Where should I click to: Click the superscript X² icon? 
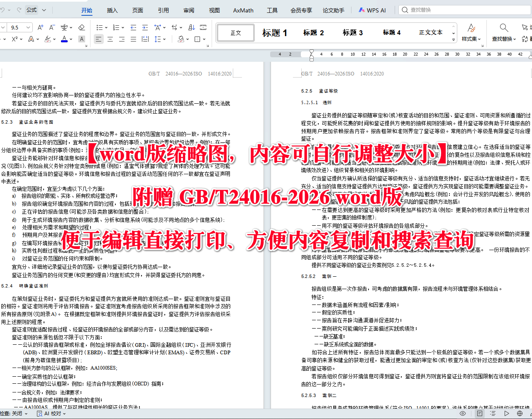pyautogui.click(x=15, y=39)
